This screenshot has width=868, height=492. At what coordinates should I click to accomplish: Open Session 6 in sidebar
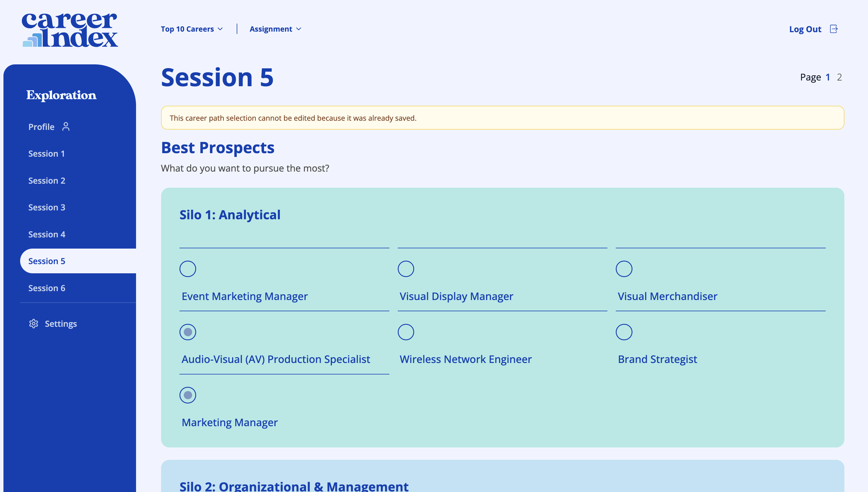47,288
